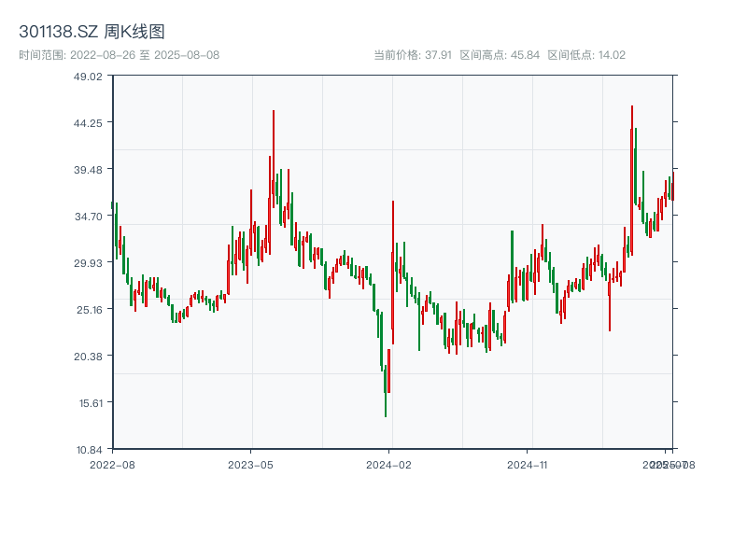Click the 当前价格 37.91 label
The height and width of the screenshot is (560, 747).
[x=412, y=55]
